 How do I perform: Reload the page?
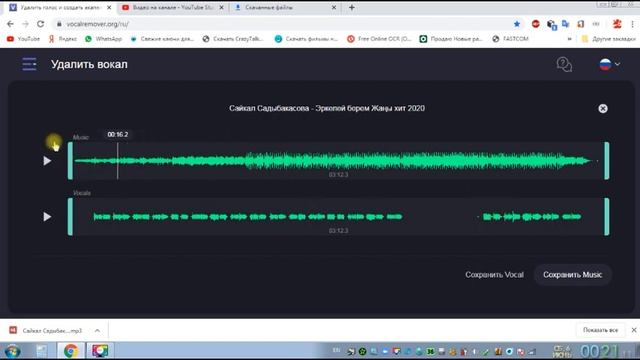[40, 24]
